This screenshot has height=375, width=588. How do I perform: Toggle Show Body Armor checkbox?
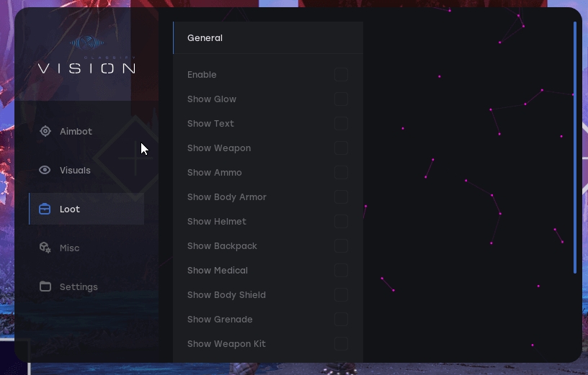pyautogui.click(x=341, y=197)
